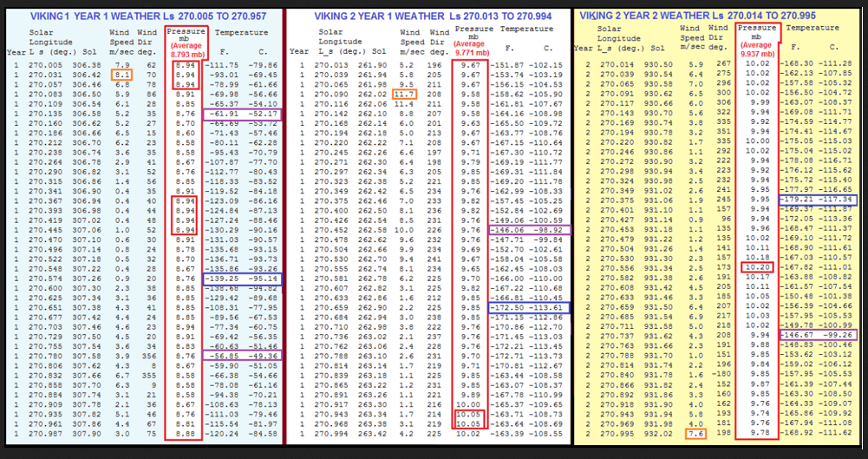Image resolution: width=868 pixels, height=459 pixels.
Task: Select Celsius temperature -117.34
Action: pyautogui.click(x=836, y=200)
